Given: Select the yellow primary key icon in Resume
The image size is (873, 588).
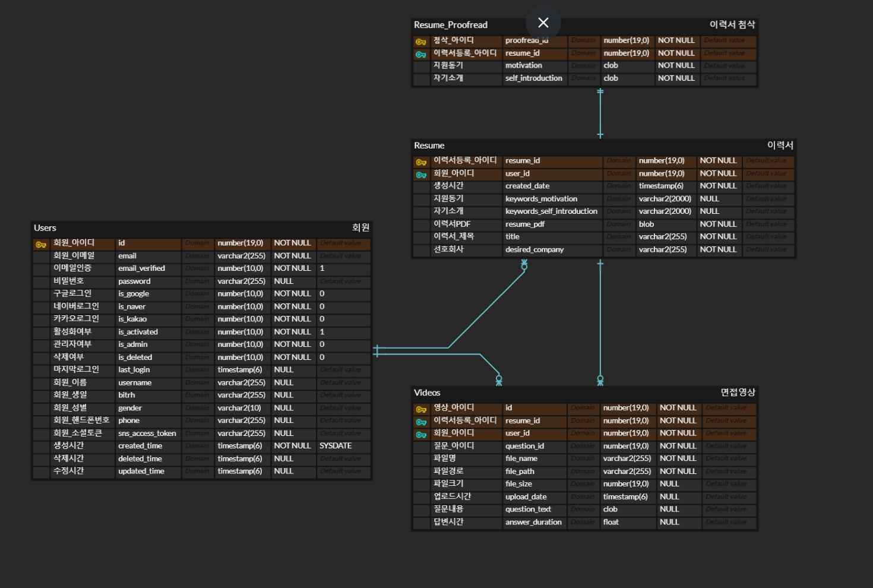Looking at the screenshot, I should pyautogui.click(x=421, y=162).
